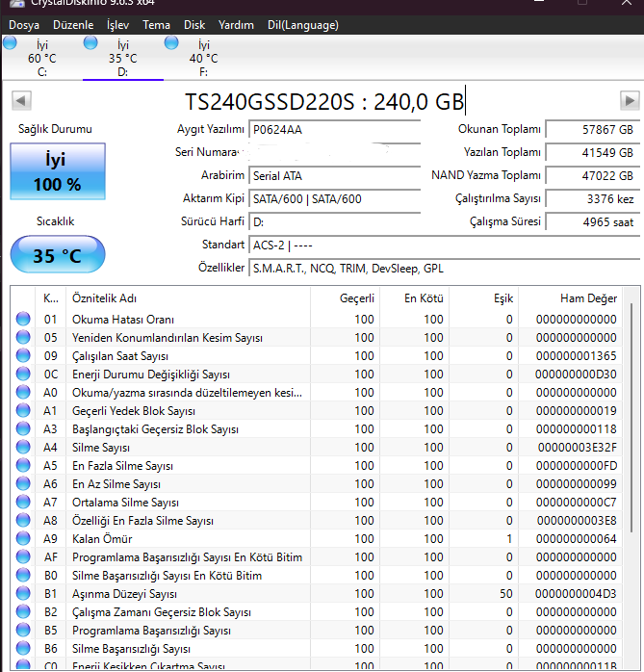Click the İyi 100 % health status button
The image size is (644, 672).
[x=58, y=171]
